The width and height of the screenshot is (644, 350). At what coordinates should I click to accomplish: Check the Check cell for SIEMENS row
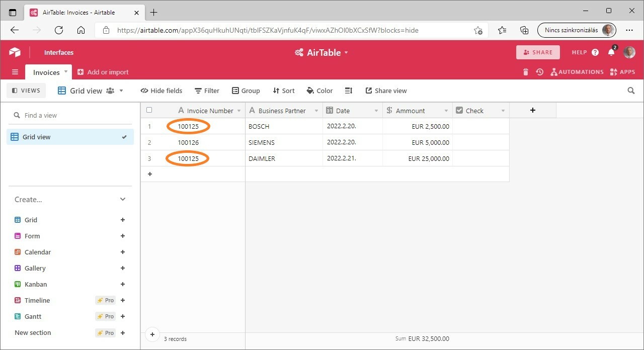481,142
